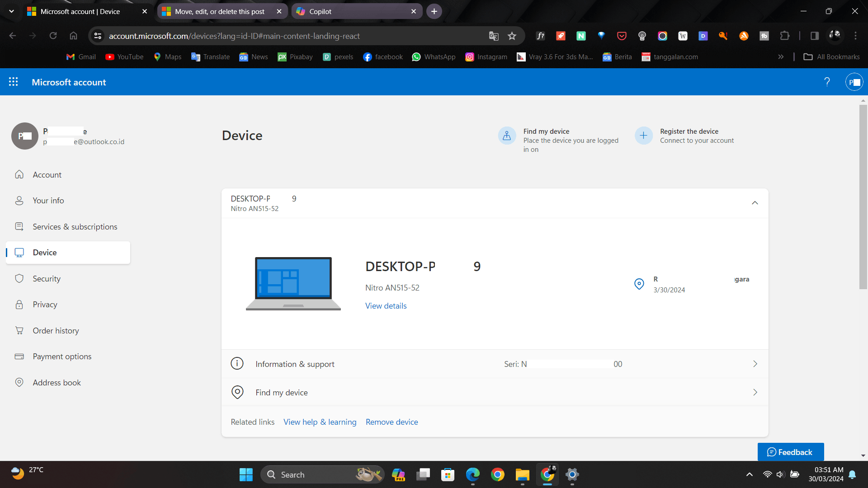Screen dimensions: 868x488
Task: Open the Gmail bookmark
Action: coord(80,56)
